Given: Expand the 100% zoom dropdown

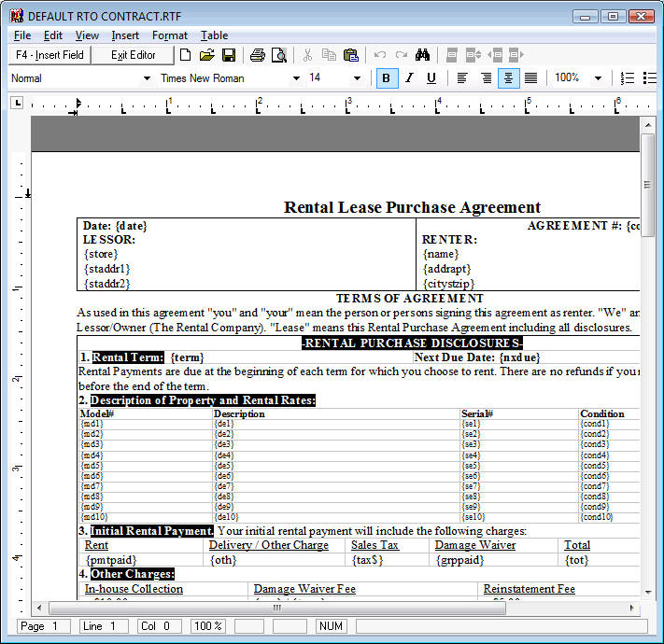Looking at the screenshot, I should 598,78.
